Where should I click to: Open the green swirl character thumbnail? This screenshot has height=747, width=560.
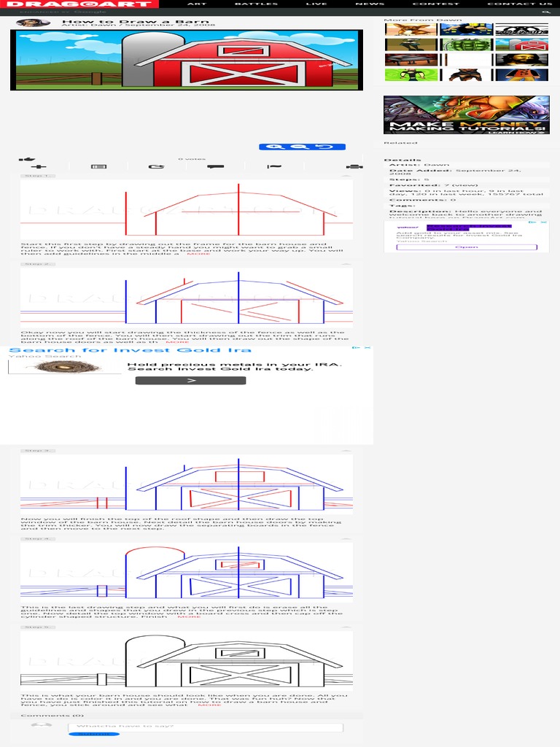coord(411,75)
